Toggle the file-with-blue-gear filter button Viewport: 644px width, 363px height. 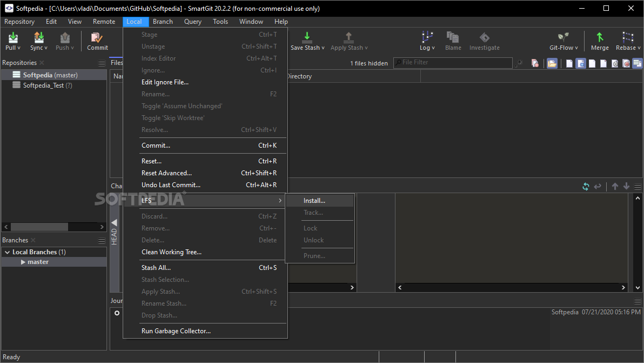(581, 63)
